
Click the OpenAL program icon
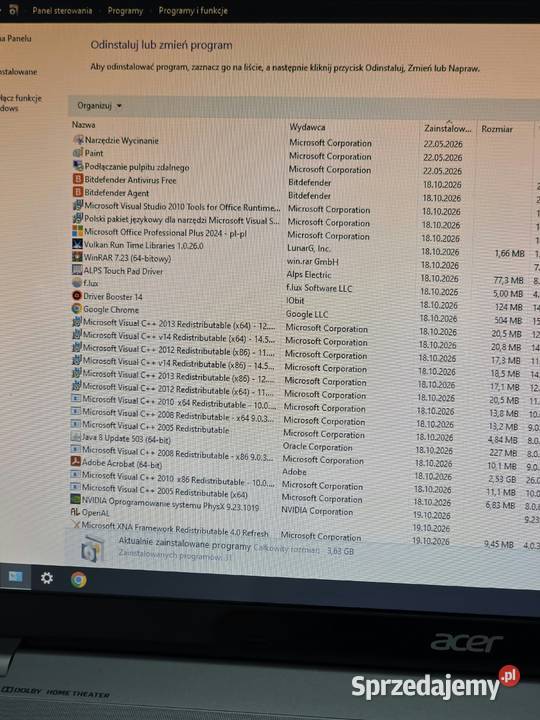pos(75,512)
